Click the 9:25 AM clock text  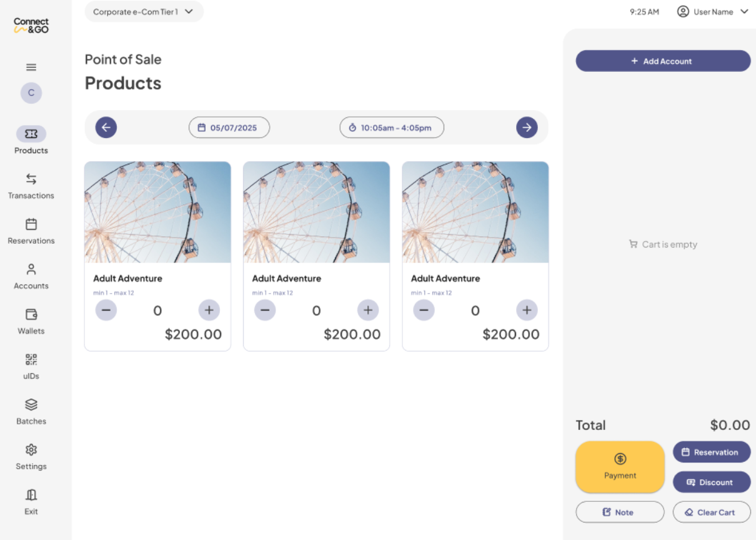[x=644, y=12]
